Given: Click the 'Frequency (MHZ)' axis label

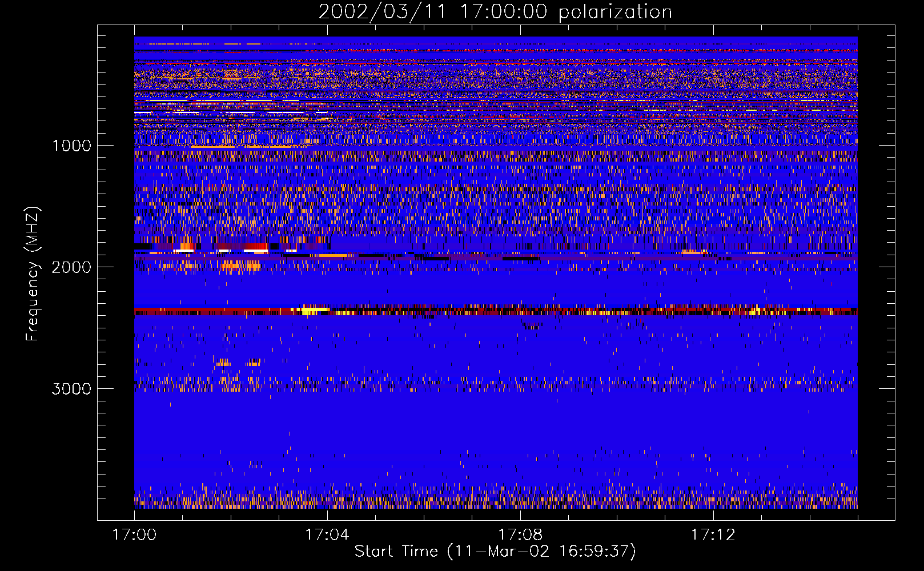Looking at the screenshot, I should (x=33, y=274).
